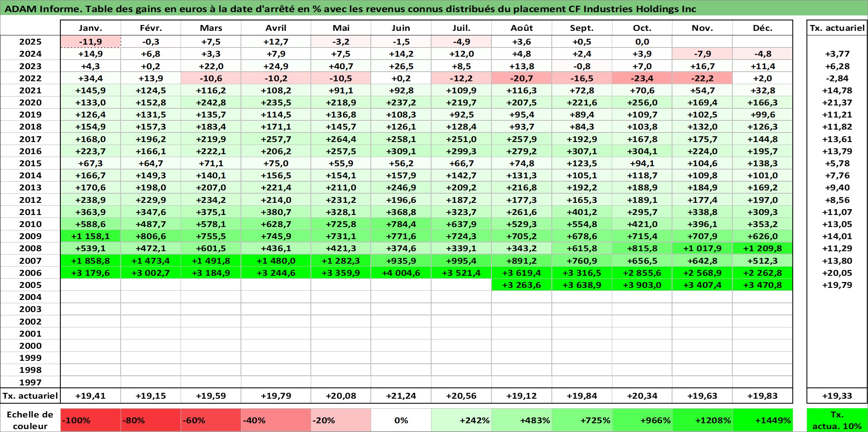Select the 2009 row label
The image size is (868, 432).
[30, 236]
